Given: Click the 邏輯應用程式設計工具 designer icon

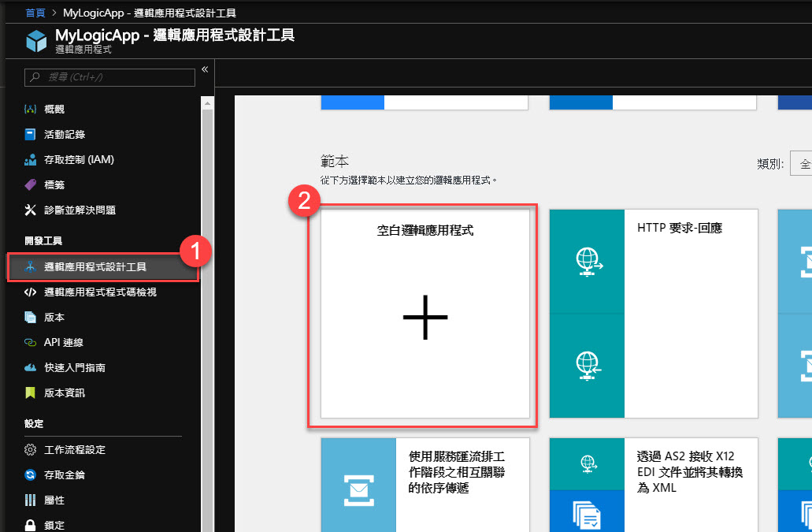Looking at the screenshot, I should click(x=30, y=266).
